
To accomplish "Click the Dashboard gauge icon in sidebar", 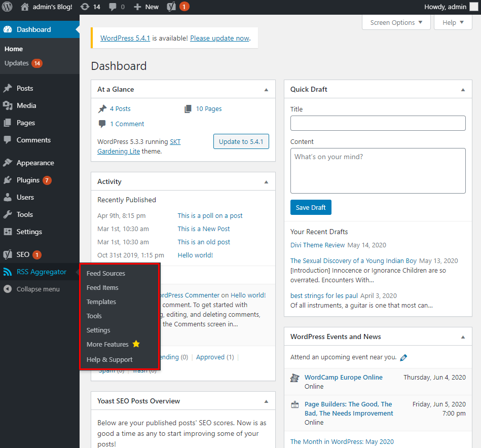I will 8,29.
